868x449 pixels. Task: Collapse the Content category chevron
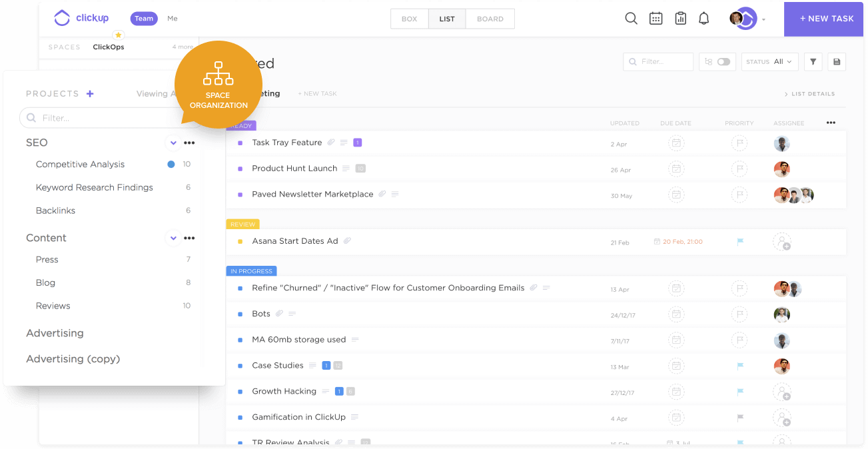173,238
